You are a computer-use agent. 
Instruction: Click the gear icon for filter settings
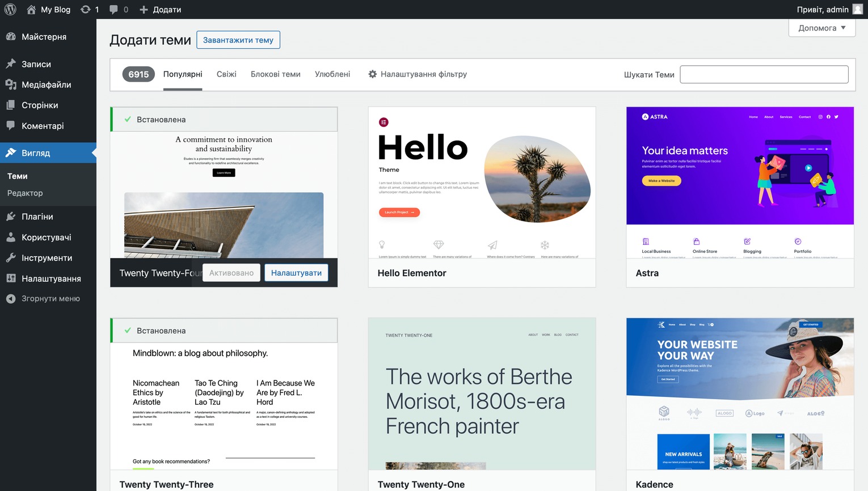373,74
